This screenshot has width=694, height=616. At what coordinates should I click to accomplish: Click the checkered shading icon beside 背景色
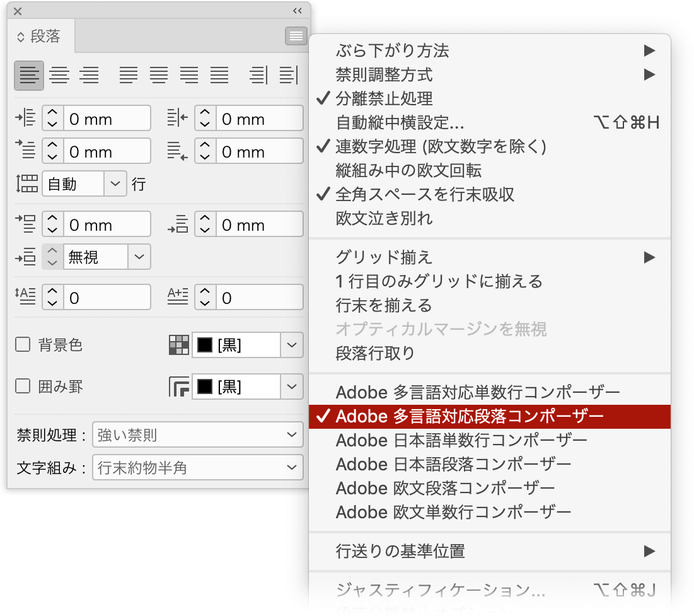coord(179,345)
